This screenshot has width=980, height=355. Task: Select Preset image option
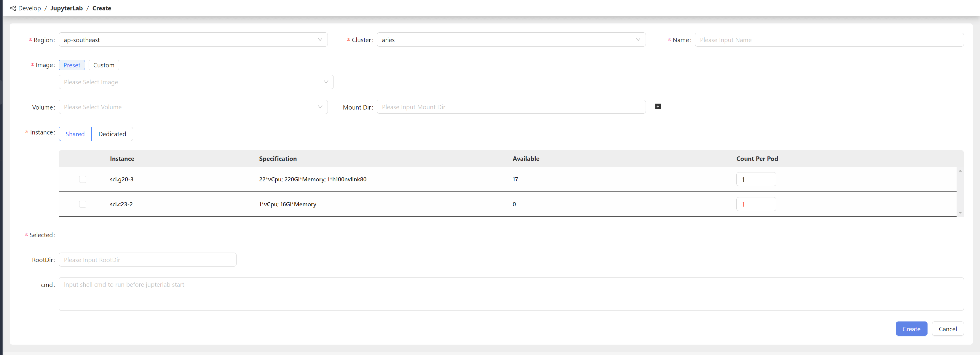tap(72, 65)
